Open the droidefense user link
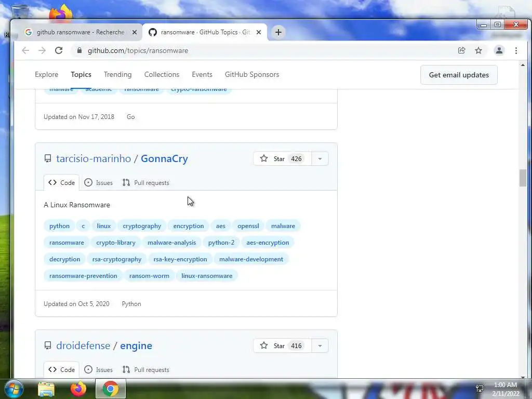The image size is (532, 399). 83,345
